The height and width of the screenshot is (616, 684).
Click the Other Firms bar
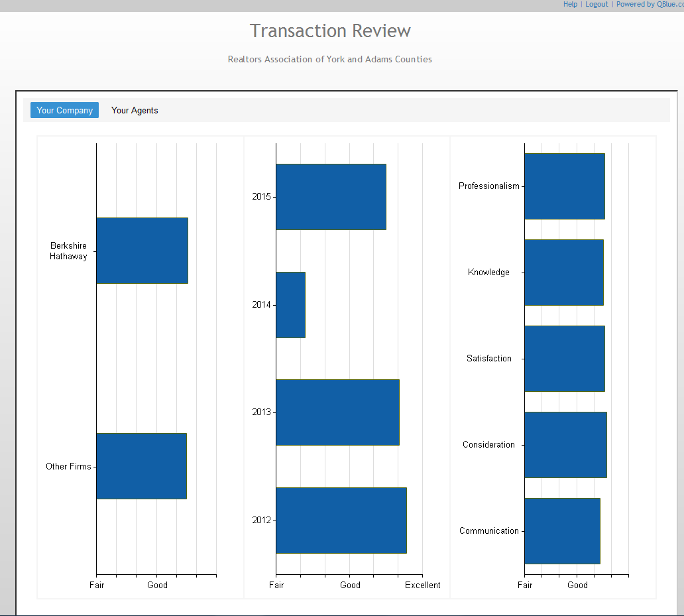tap(141, 466)
